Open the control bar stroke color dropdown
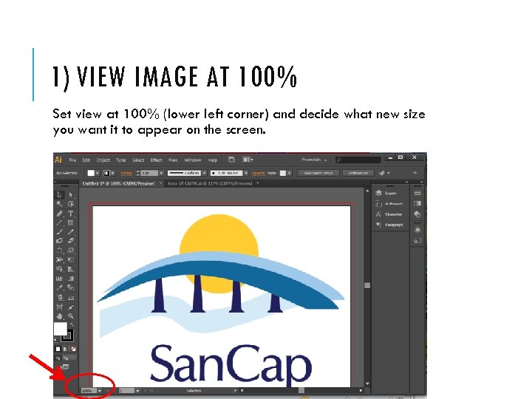Image resolution: width=532 pixels, height=399 pixels. [112, 173]
